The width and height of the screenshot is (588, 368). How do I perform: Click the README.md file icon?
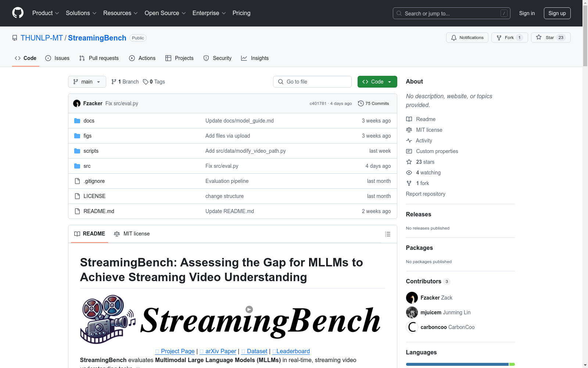[x=77, y=211]
